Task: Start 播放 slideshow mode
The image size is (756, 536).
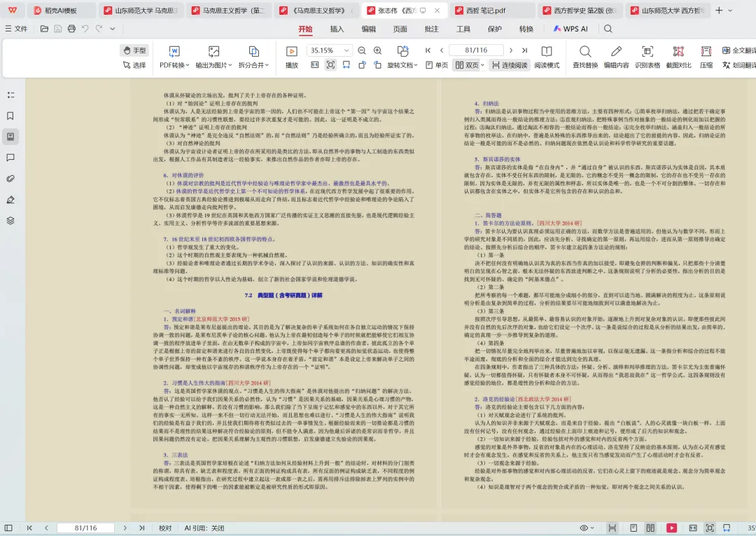Action: click(x=292, y=57)
